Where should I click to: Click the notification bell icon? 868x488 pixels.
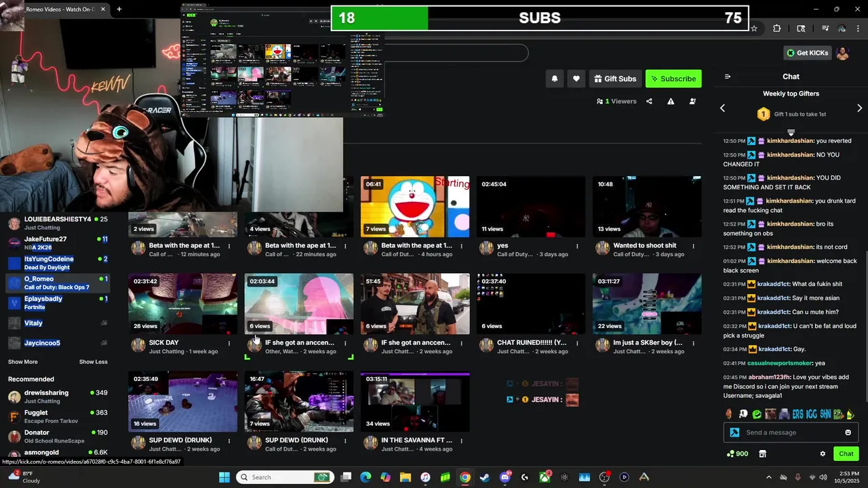coord(555,79)
